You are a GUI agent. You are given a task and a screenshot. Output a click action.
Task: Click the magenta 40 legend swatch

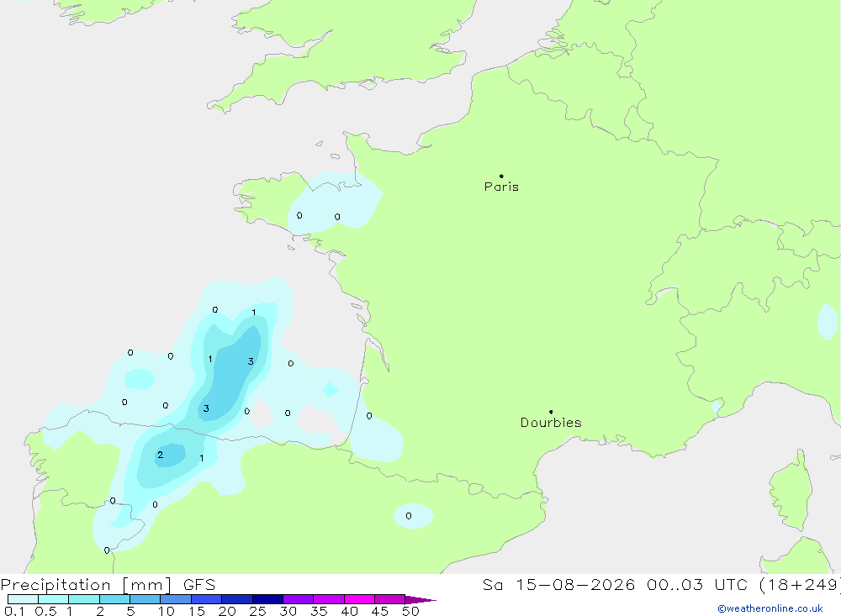point(359,599)
